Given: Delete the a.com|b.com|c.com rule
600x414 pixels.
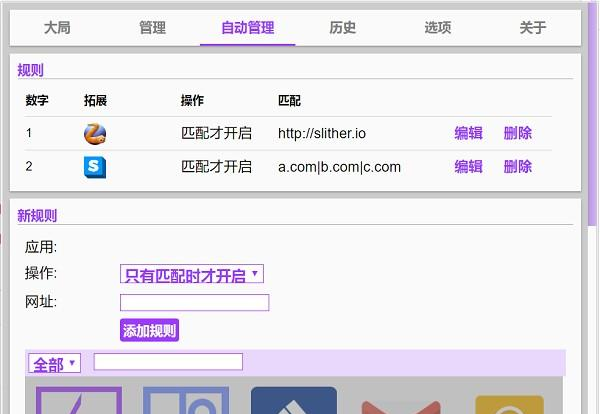Looking at the screenshot, I should click(x=517, y=166).
